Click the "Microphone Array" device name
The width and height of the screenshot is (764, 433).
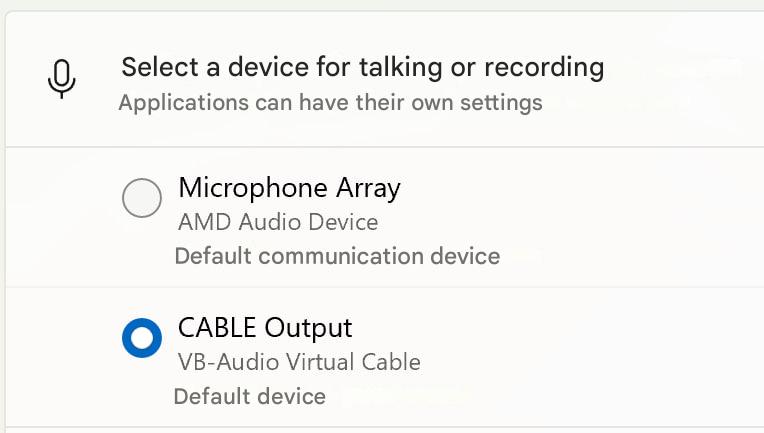289,188
